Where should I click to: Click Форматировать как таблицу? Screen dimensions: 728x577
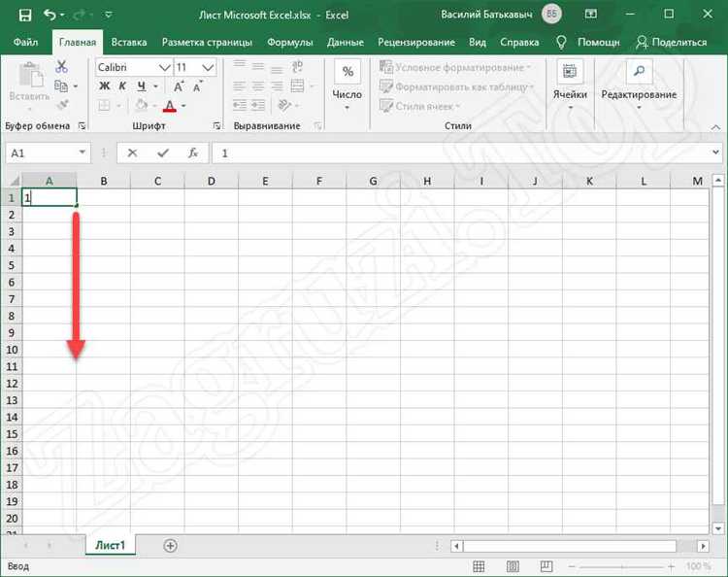457,86
